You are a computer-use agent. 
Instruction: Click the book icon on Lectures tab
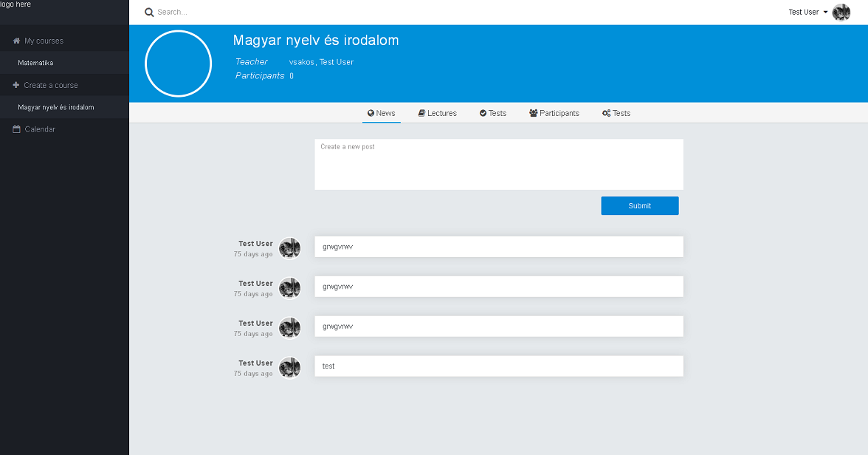tap(422, 113)
